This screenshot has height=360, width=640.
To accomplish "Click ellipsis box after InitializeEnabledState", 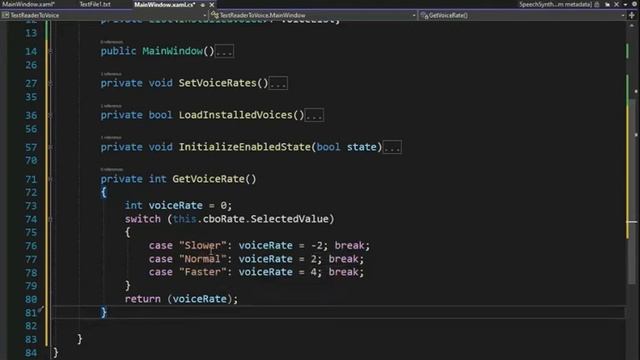I will click(x=392, y=147).
